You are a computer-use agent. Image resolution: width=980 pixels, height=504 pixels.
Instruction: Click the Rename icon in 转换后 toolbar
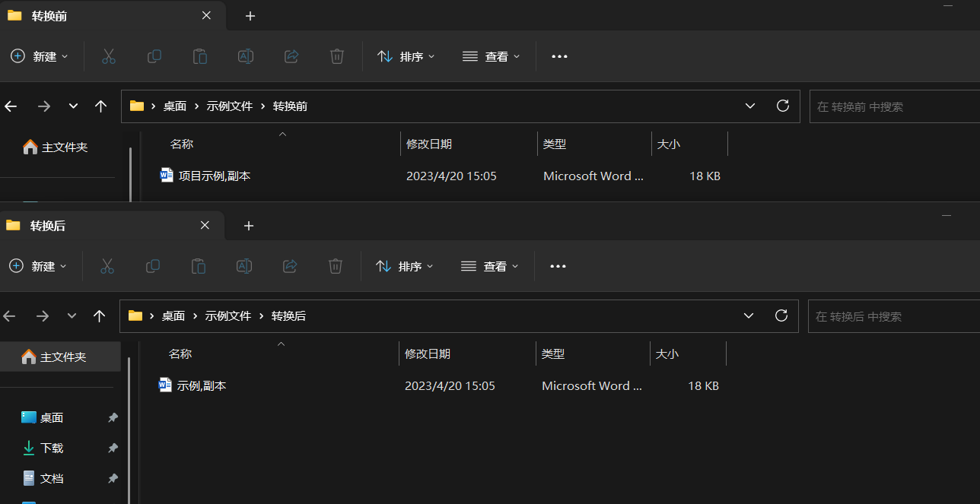(244, 266)
